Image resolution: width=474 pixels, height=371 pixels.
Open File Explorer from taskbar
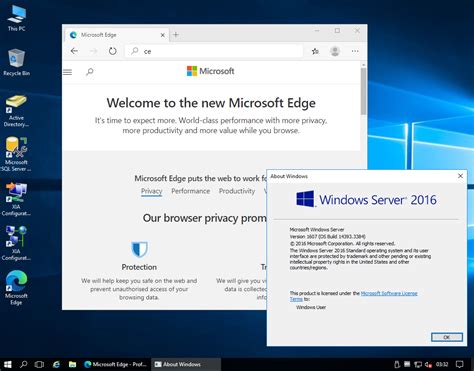(73, 364)
